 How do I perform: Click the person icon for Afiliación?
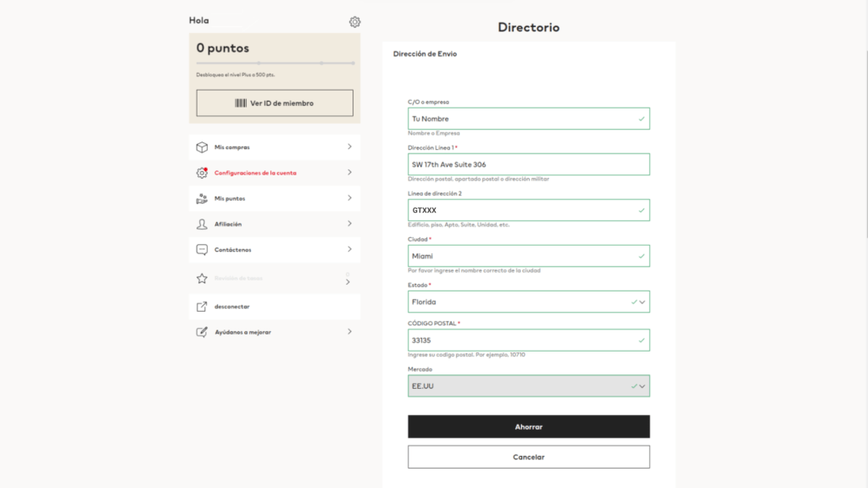(x=202, y=224)
